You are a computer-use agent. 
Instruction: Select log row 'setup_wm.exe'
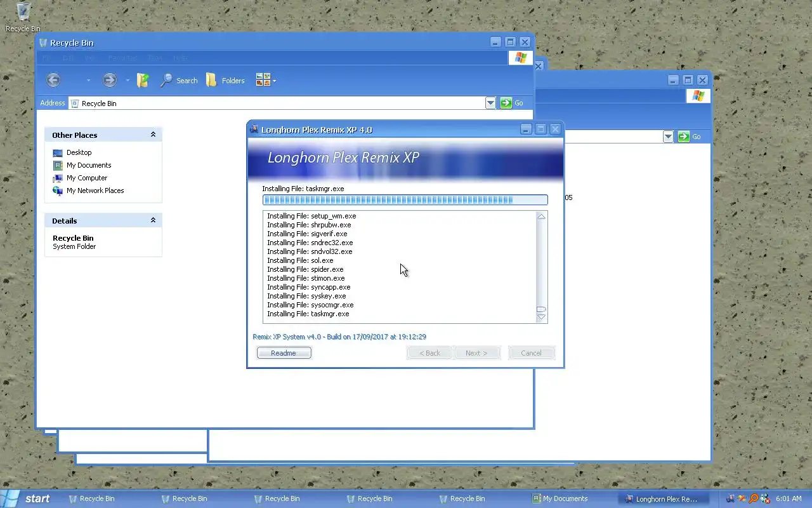pos(311,216)
